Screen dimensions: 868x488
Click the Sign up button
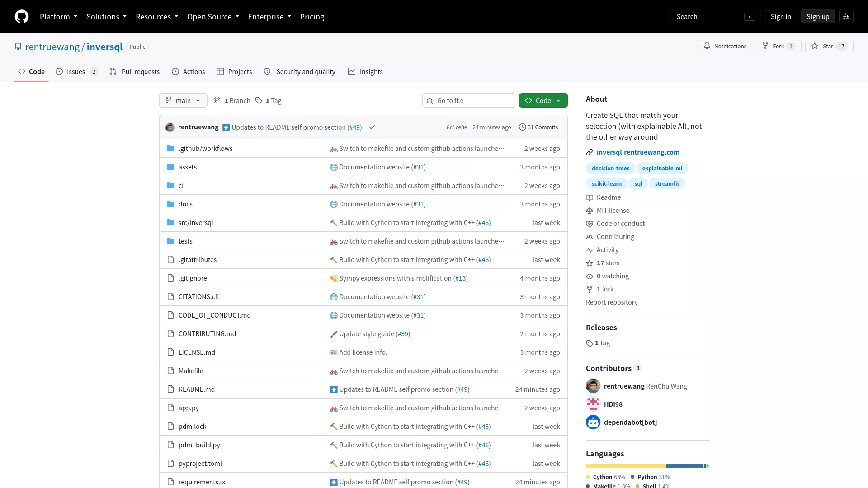click(818, 17)
